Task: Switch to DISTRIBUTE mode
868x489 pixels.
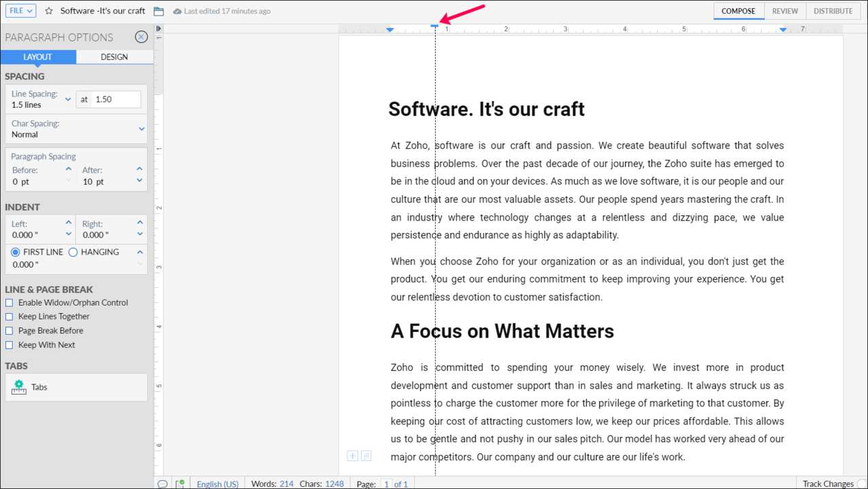Action: (x=833, y=11)
